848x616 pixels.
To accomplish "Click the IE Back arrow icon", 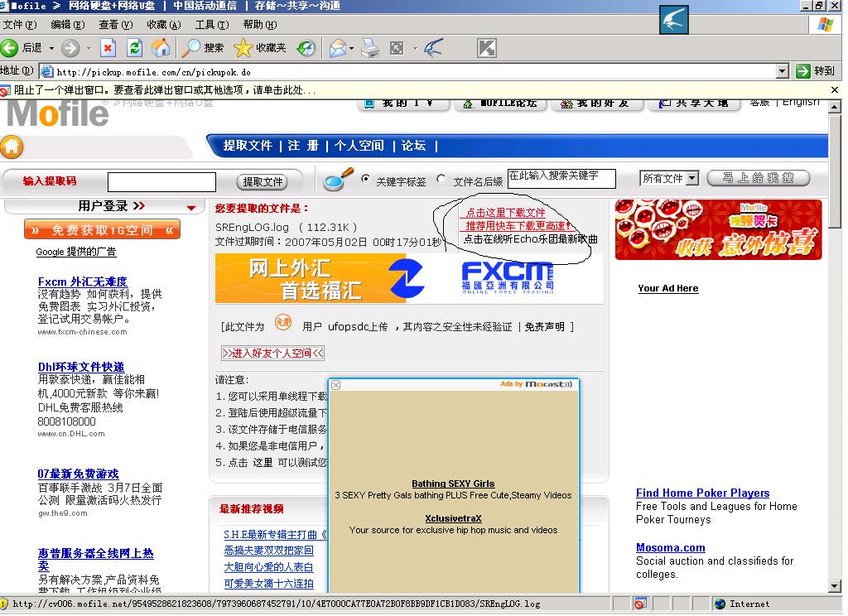I will click(x=9, y=48).
